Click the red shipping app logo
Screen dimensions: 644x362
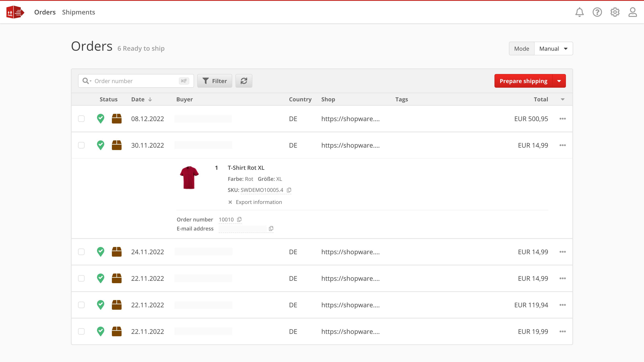point(15,12)
